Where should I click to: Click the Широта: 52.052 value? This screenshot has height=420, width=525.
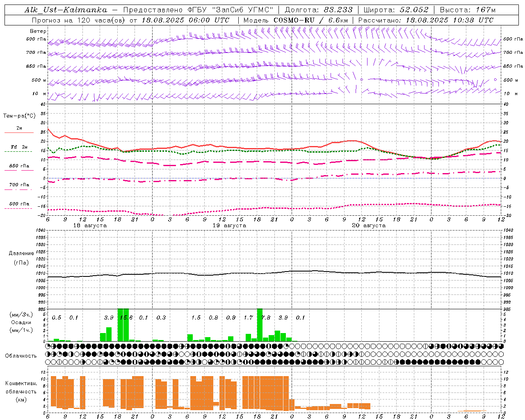coord(396,10)
